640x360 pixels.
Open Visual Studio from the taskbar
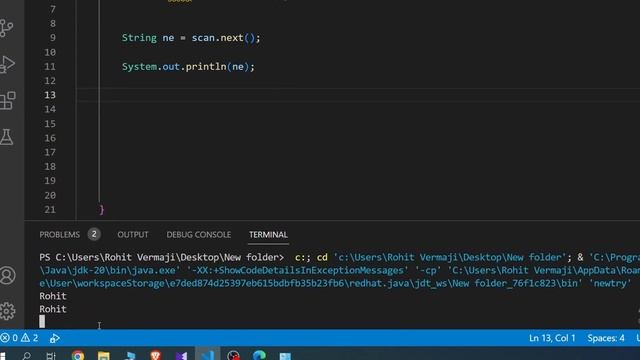[x=182, y=356]
